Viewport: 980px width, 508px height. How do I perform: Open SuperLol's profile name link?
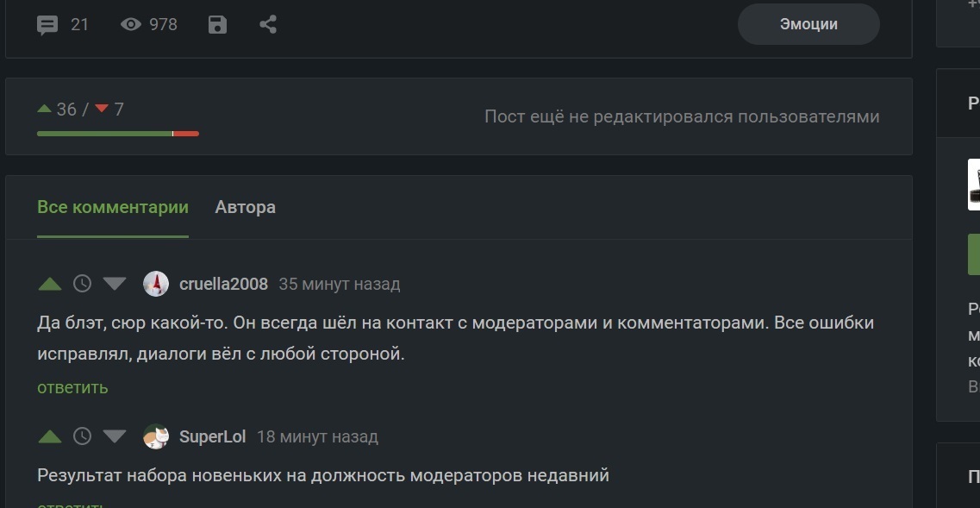[x=212, y=436]
